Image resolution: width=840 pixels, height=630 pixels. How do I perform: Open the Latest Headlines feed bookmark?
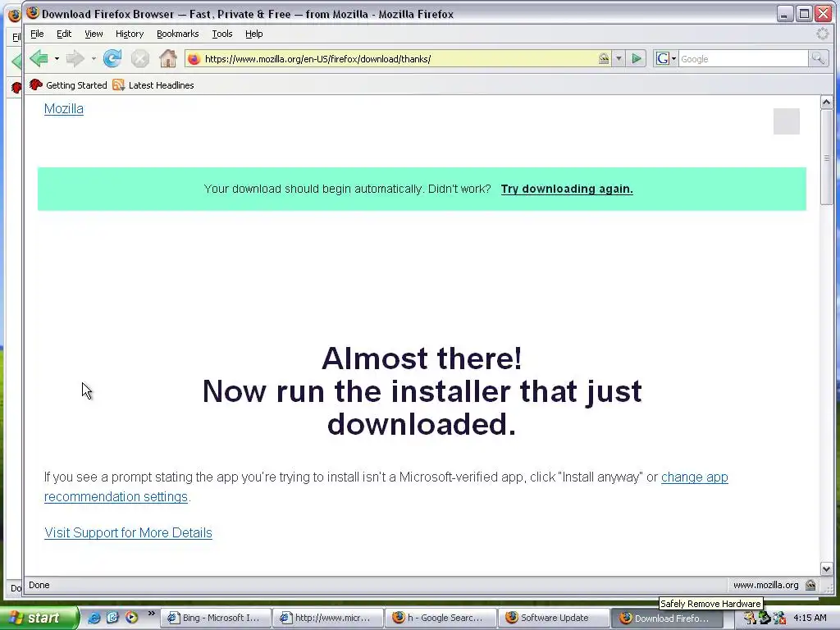pos(153,85)
